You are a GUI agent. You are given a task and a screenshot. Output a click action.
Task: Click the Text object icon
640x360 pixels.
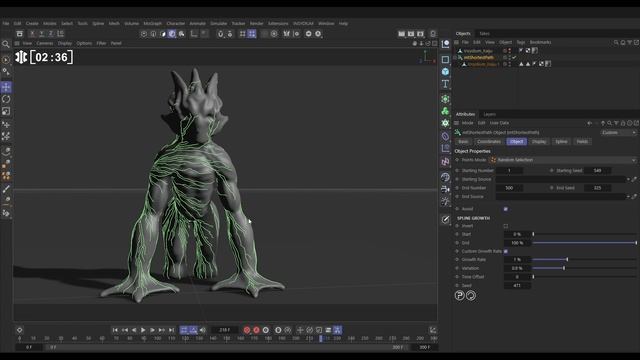coord(445,84)
